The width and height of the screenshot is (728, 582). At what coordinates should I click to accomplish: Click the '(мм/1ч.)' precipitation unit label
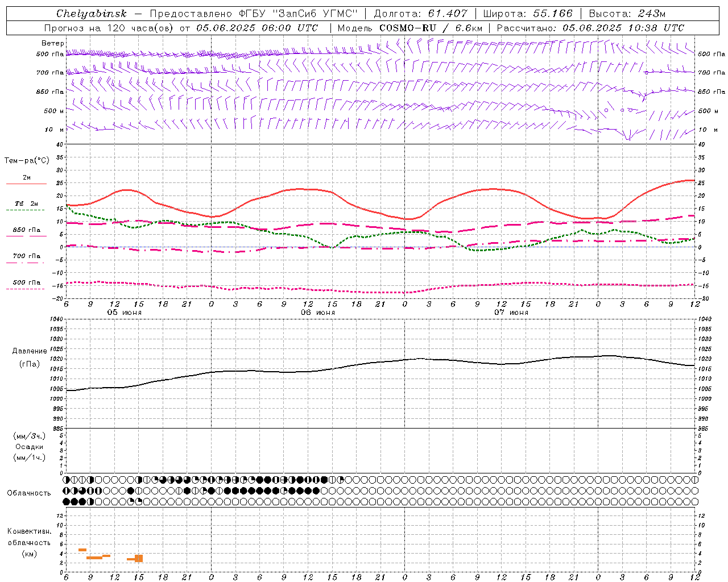(x=30, y=458)
